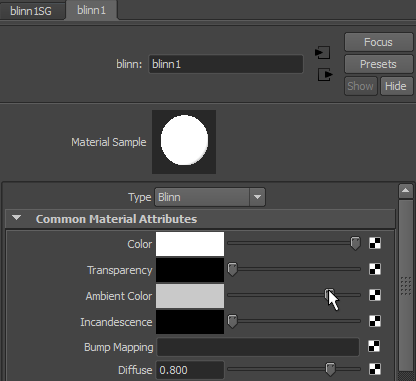Click the Ambient Color map checker icon

tap(375, 295)
